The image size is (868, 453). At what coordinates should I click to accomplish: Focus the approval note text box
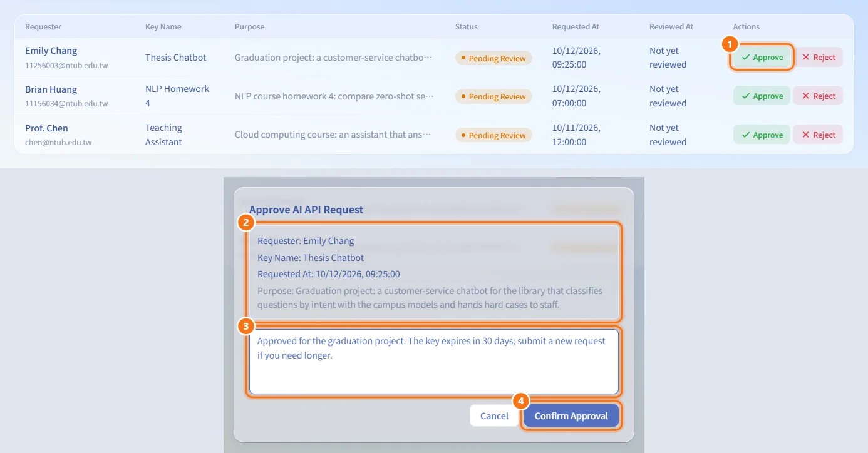click(x=434, y=362)
